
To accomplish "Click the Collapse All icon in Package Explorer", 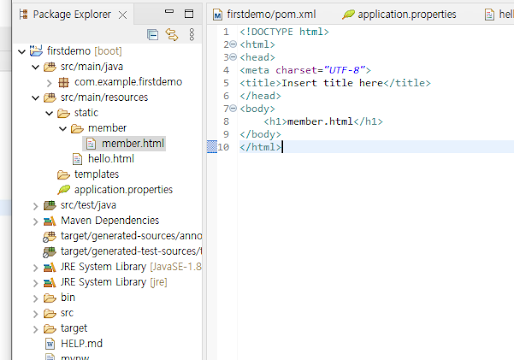I will pos(152,34).
